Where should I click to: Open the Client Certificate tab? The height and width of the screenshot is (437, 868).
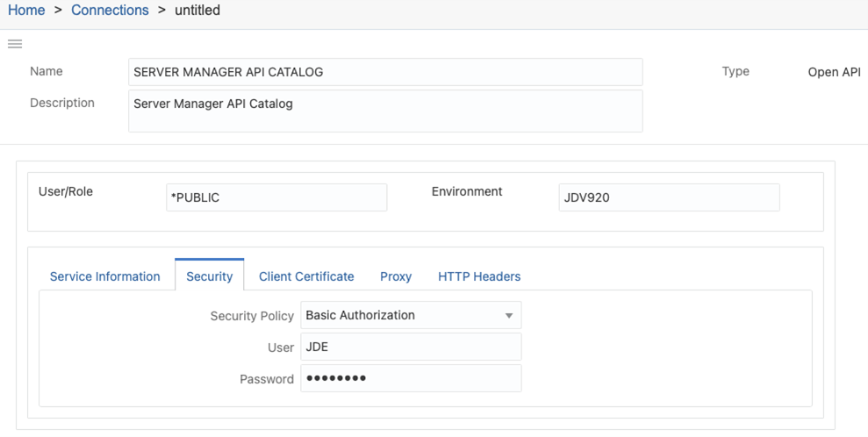click(x=306, y=276)
